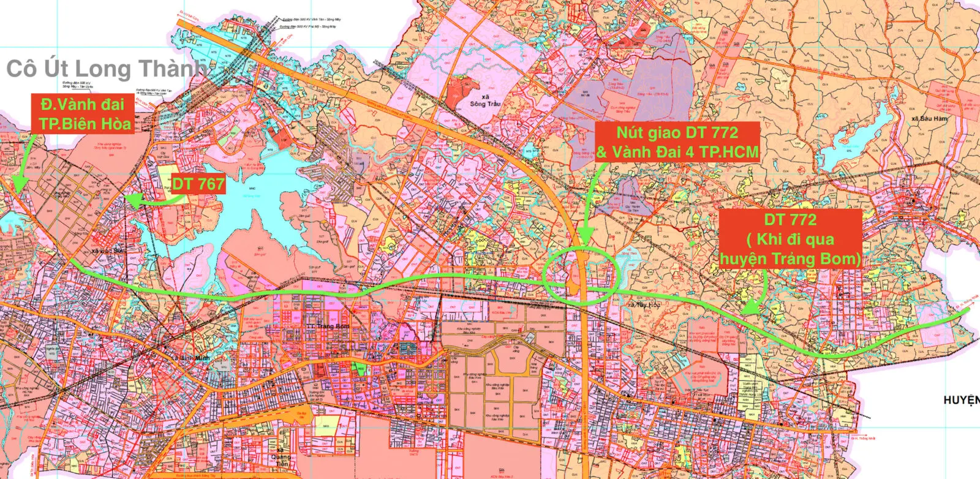Click the 'xã Bàu Hàm' map label
This screenshot has width=980, height=479.
(929, 118)
